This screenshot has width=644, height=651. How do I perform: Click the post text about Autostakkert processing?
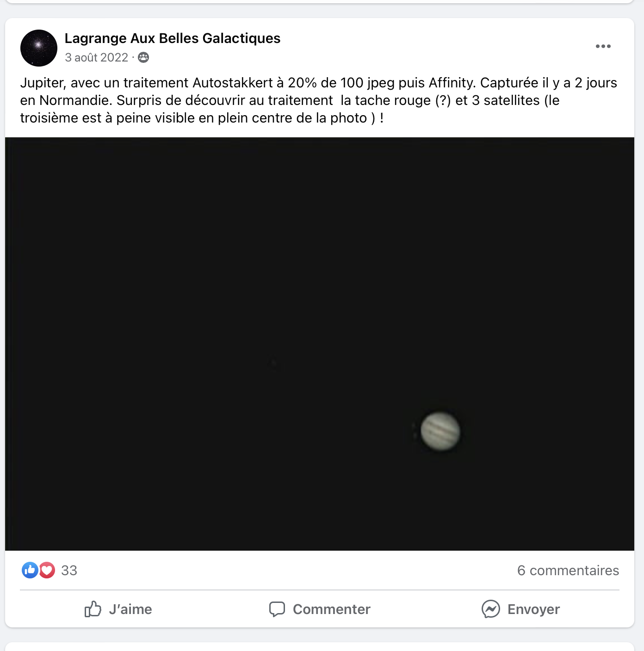(319, 100)
